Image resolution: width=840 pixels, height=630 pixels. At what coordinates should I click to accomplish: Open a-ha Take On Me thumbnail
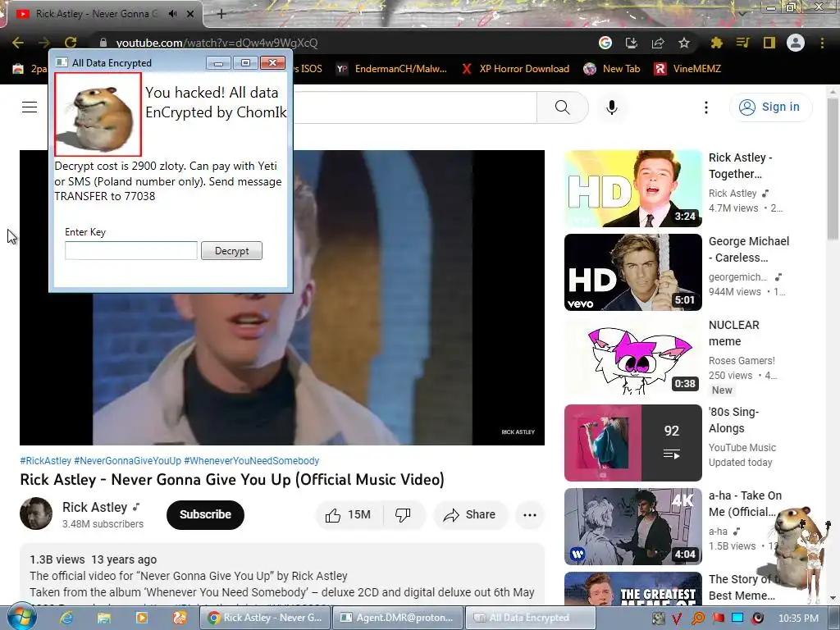(633, 527)
